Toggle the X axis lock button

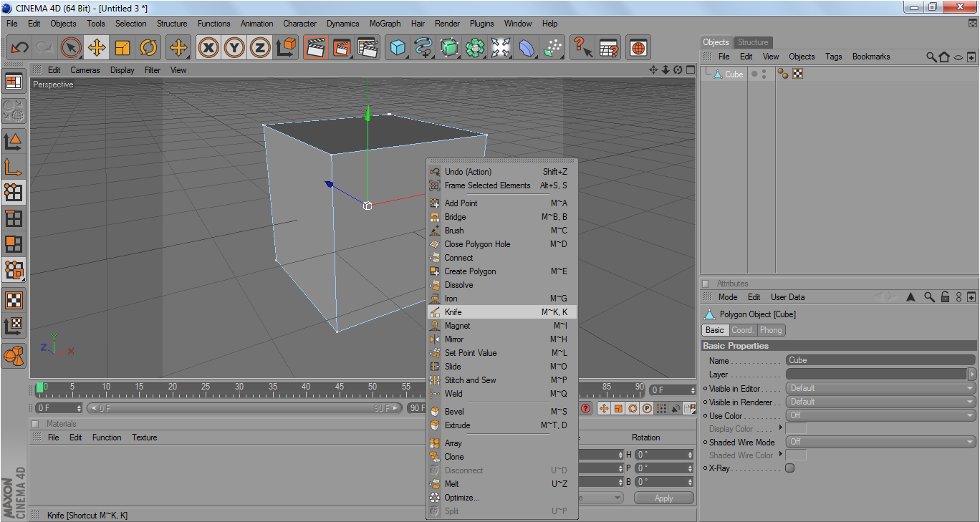(x=208, y=48)
